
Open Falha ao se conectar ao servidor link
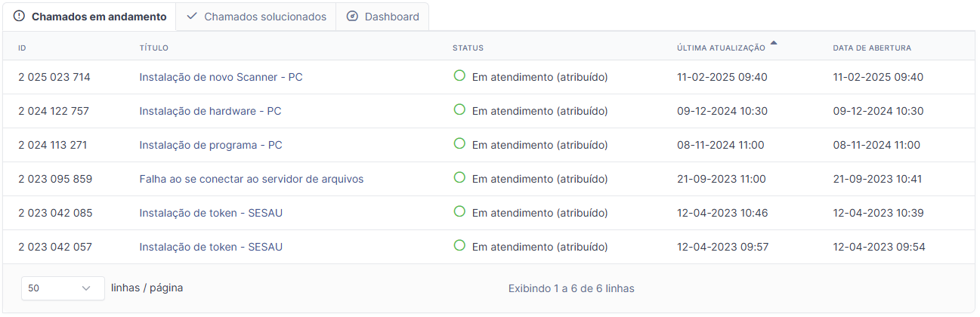(251, 179)
